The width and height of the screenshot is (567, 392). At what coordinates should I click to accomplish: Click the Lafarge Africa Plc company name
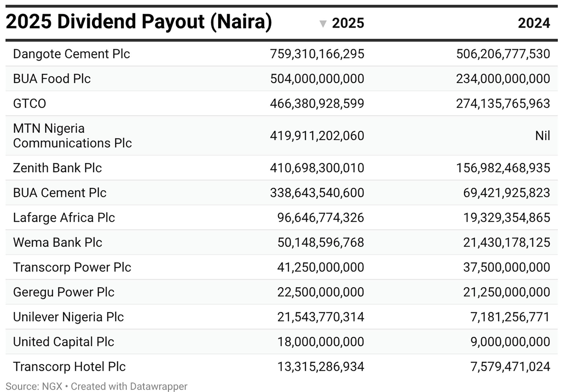point(64,217)
